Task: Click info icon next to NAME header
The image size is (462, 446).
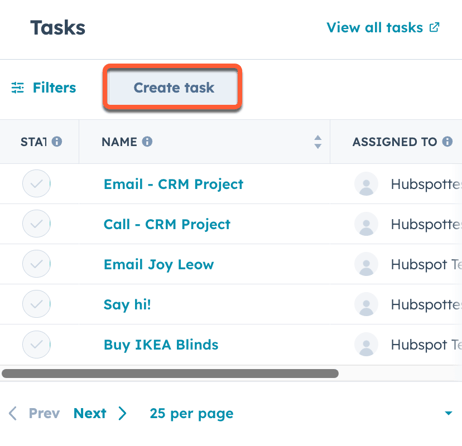Action: (147, 142)
